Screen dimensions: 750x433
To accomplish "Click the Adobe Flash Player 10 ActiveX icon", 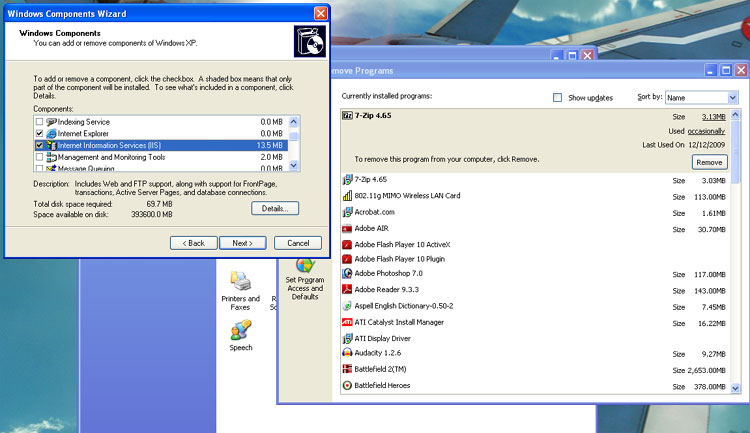I will tap(347, 244).
